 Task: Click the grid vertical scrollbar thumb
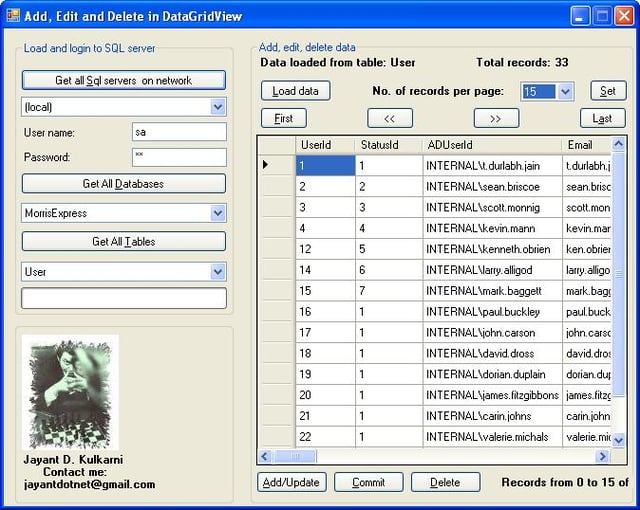618,274
